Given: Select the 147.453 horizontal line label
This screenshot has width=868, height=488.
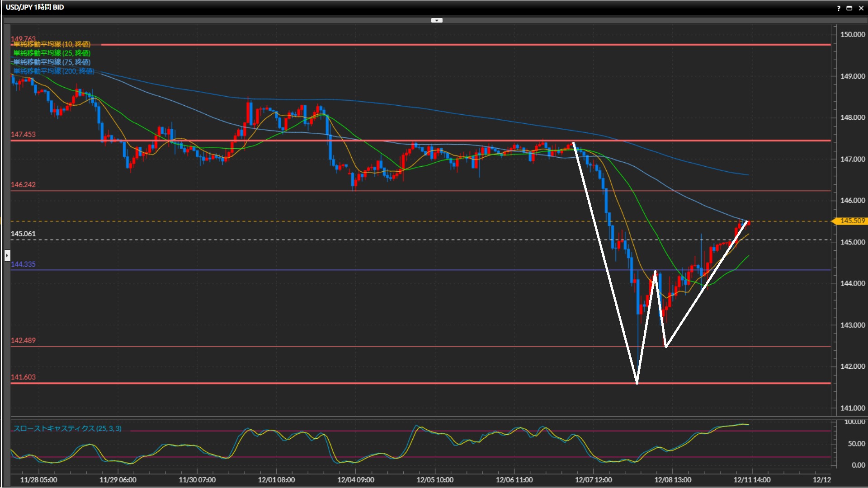Looking at the screenshot, I should (x=23, y=135).
